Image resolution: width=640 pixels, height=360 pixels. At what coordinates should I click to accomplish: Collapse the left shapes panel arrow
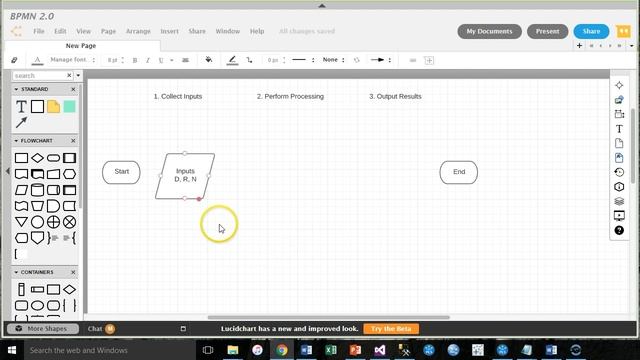[8, 171]
